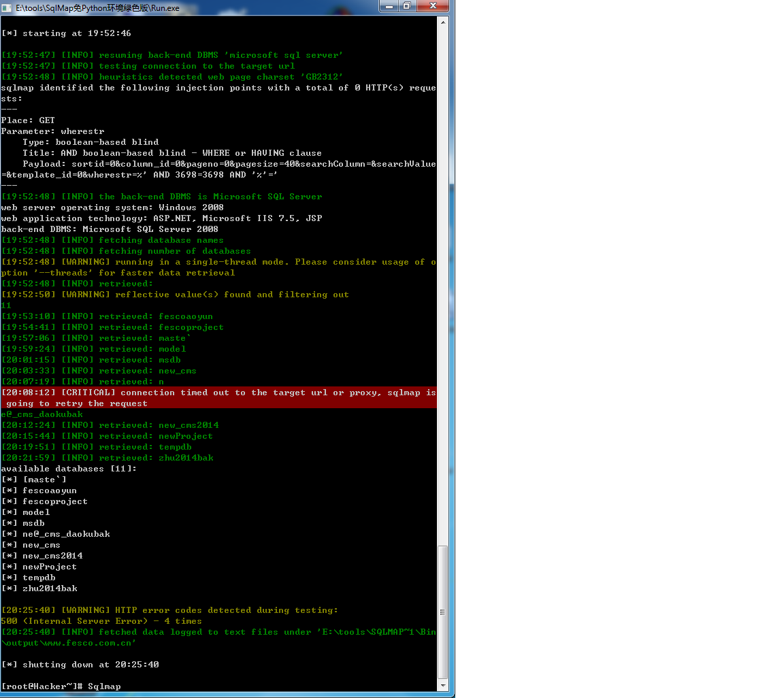The image size is (784, 698).
Task: Click 'Type: boolean-based blind' line
Action: click(x=91, y=142)
